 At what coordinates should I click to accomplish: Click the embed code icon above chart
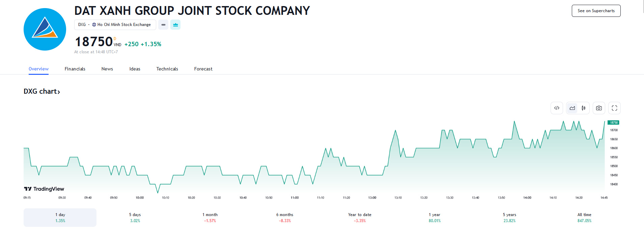point(557,108)
